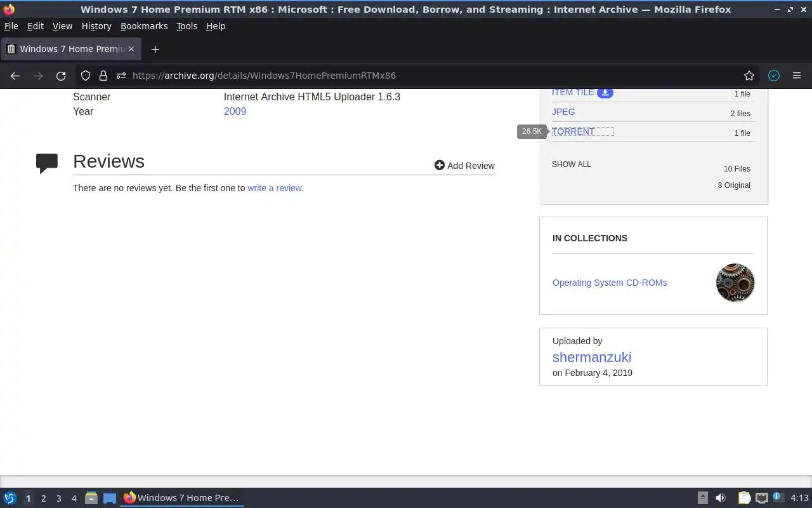Open the network connection tray icon
The image size is (812, 508).
[761, 498]
